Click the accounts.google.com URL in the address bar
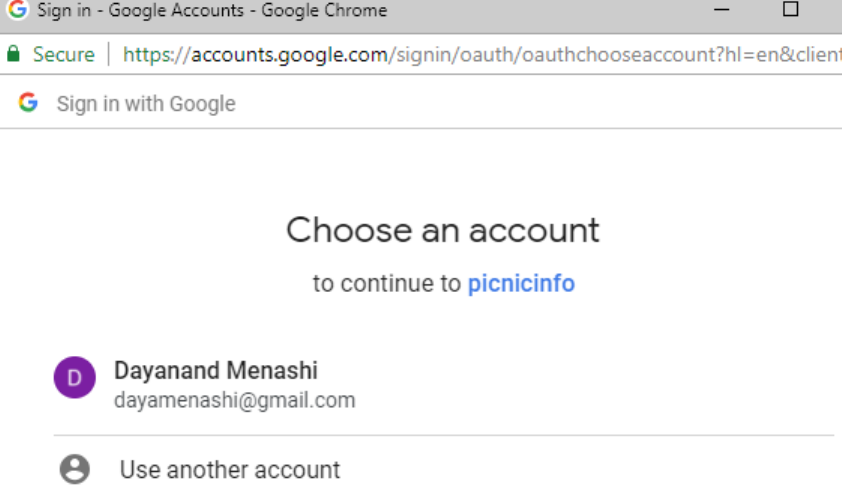This screenshot has width=842, height=501. click(x=289, y=54)
